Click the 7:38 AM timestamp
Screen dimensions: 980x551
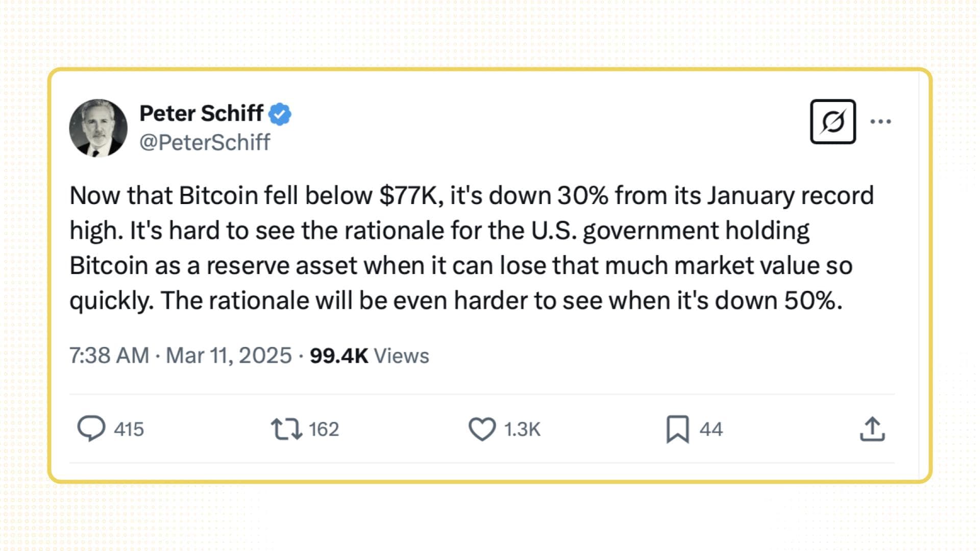click(x=109, y=356)
